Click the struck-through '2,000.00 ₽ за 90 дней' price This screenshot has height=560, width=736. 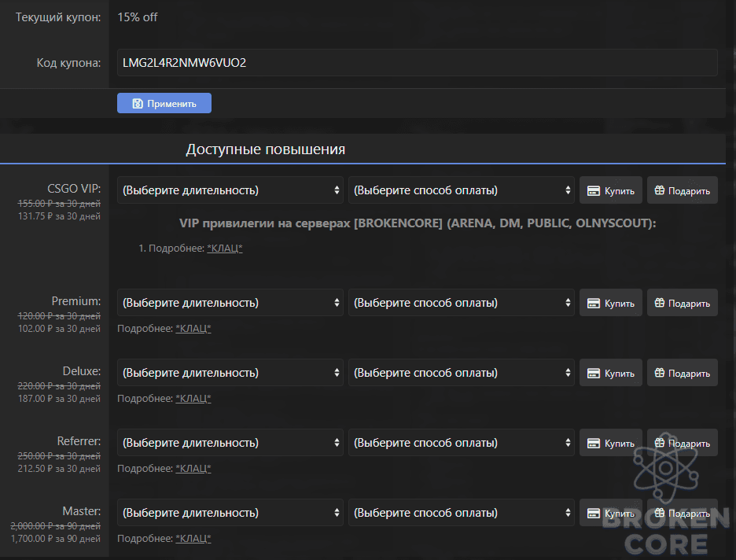[x=56, y=525]
